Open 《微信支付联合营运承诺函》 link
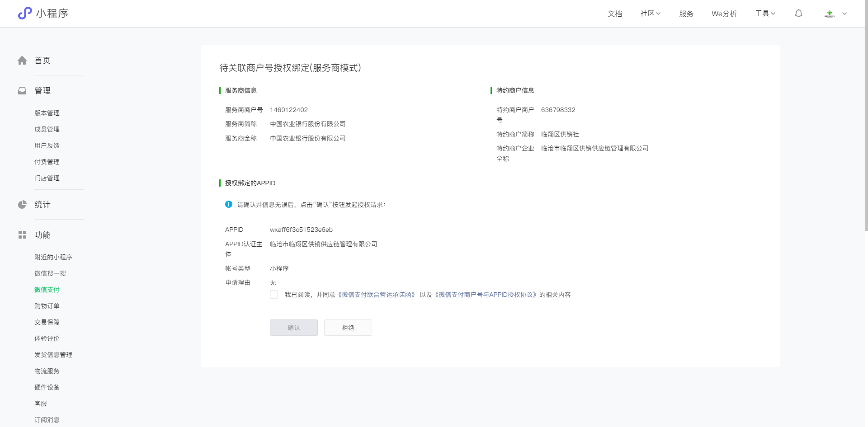This screenshot has width=868, height=427. (x=377, y=295)
